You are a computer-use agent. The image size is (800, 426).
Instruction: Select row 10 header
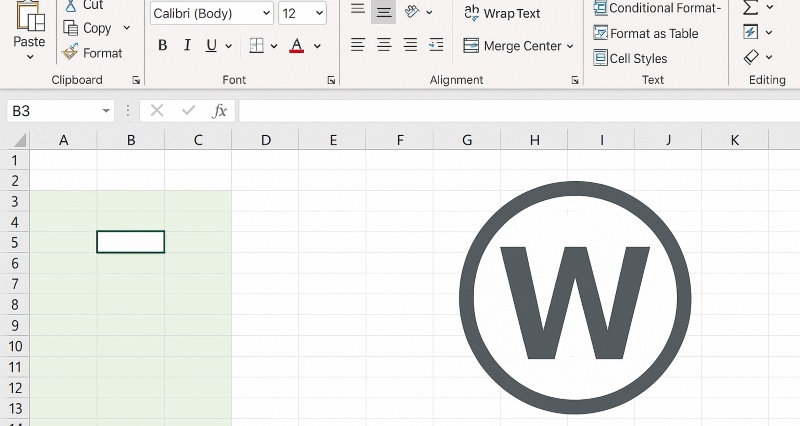click(15, 346)
